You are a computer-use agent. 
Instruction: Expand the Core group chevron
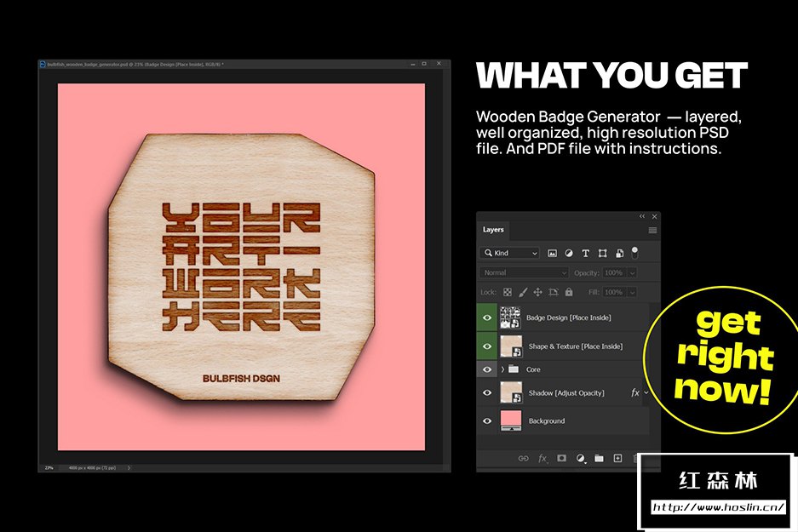[502, 369]
